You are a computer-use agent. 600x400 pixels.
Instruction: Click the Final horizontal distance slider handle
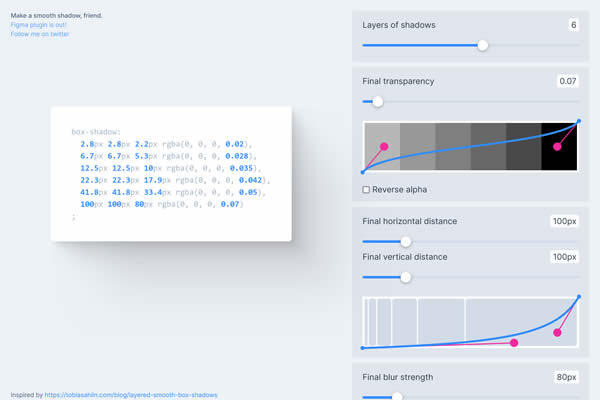pyautogui.click(x=406, y=242)
